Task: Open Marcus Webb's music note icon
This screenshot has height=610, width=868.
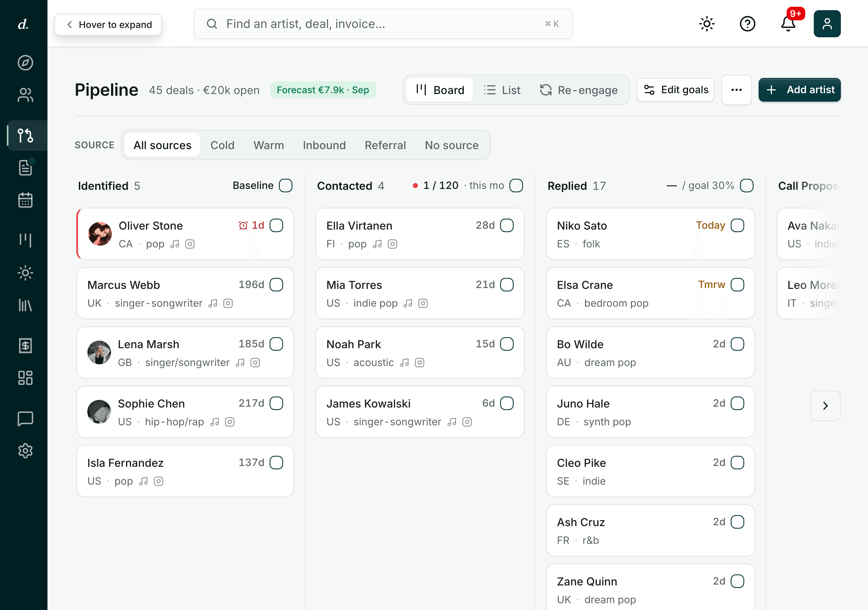Action: tap(213, 304)
